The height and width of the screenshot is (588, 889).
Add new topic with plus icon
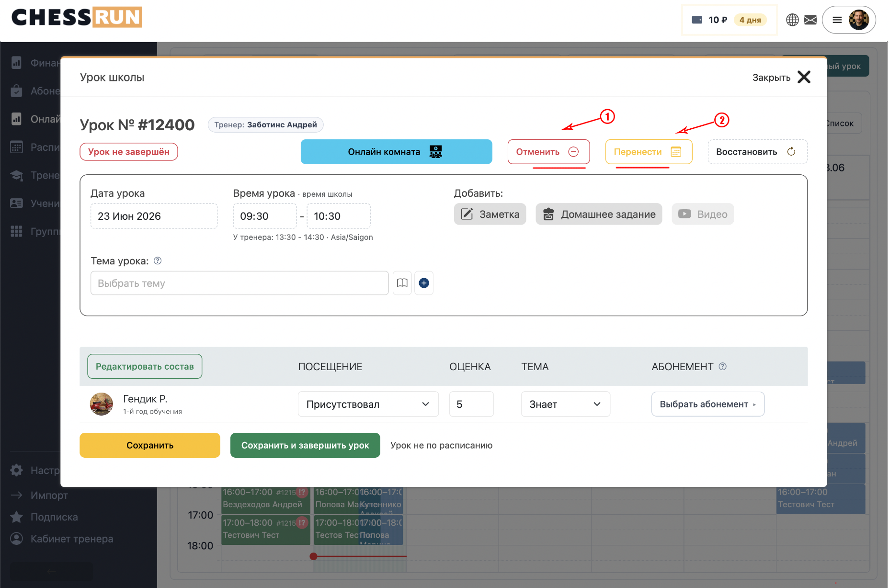tap(424, 283)
